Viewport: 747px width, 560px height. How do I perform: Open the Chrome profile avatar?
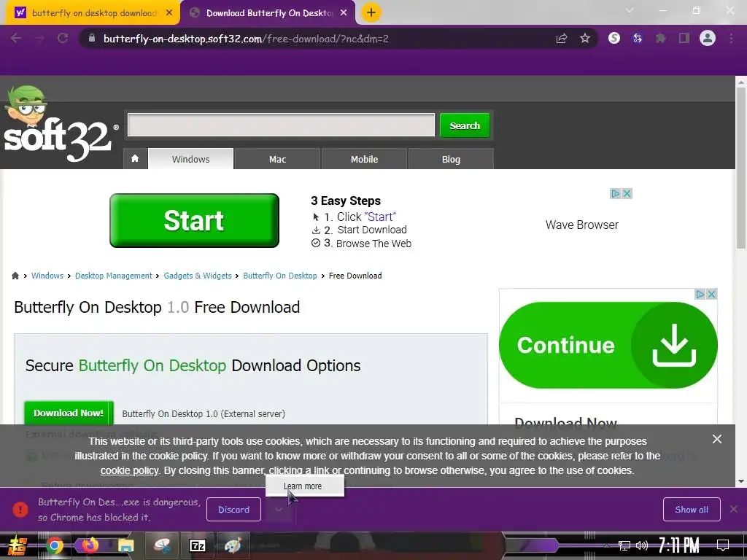click(x=708, y=38)
